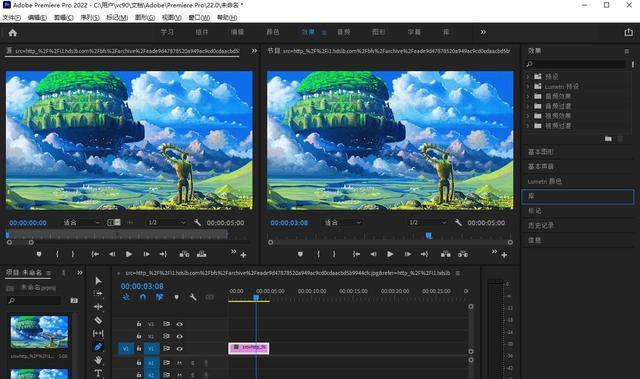Activate the Slip tool

[98, 334]
